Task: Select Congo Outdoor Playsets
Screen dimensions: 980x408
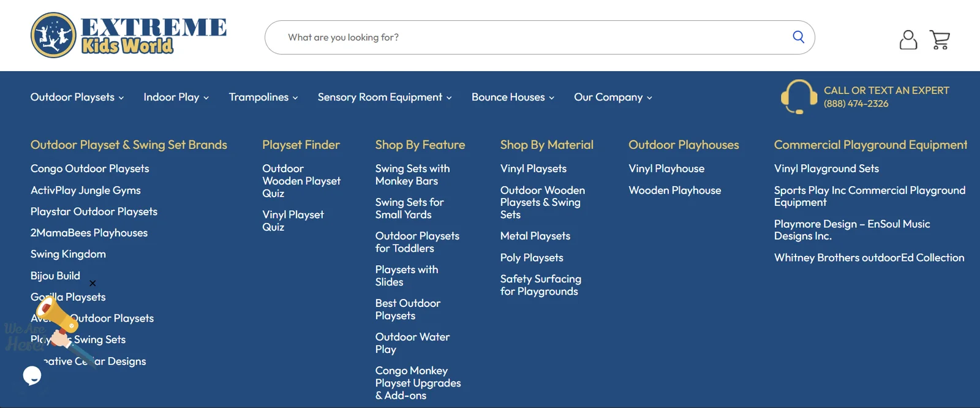Action: pyautogui.click(x=90, y=168)
